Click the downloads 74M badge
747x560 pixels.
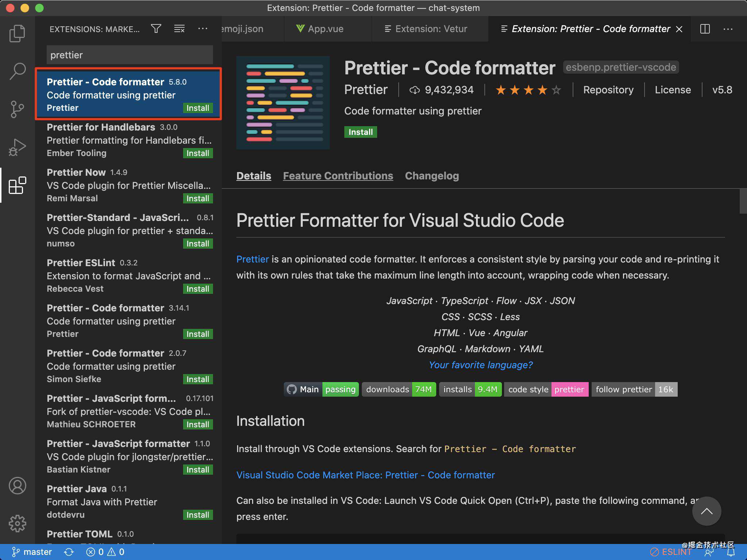click(x=399, y=389)
